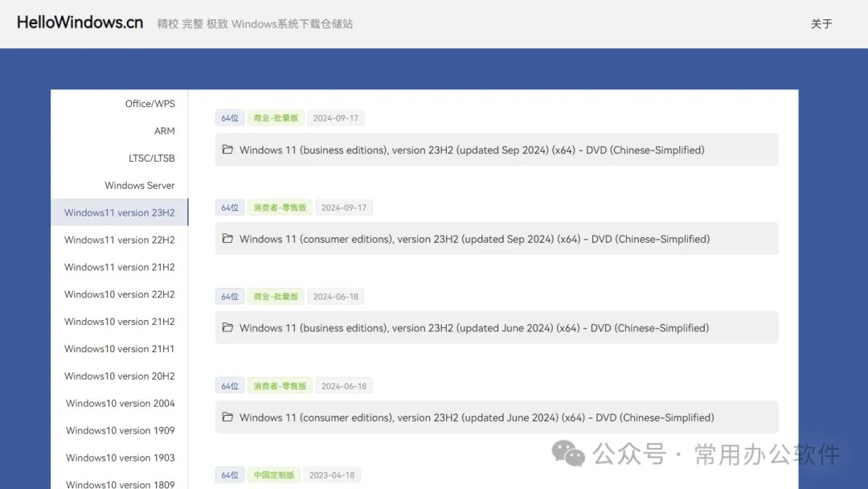This screenshot has width=868, height=489.
Task: Click the HelloWindows.cn site logo
Action: (80, 23)
